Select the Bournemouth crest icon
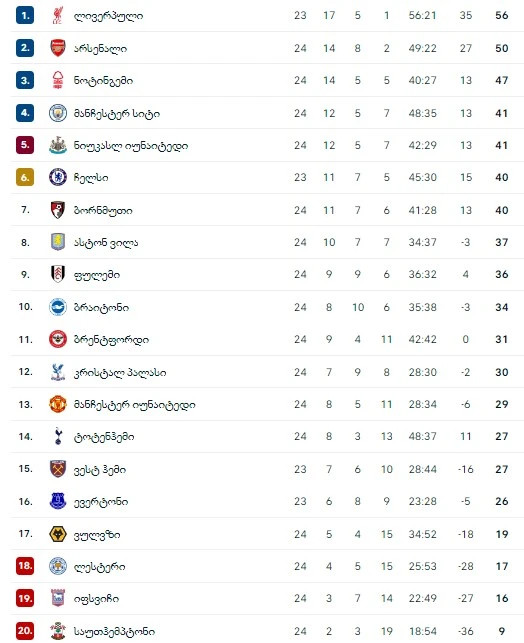Viewport: 524px width, 643px height. [x=58, y=210]
